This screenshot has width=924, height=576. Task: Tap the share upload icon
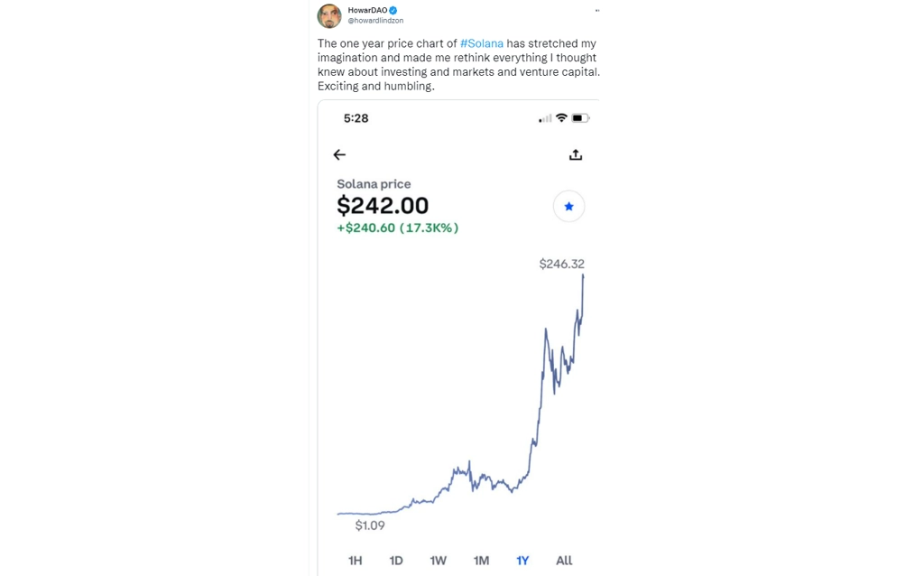(x=576, y=154)
